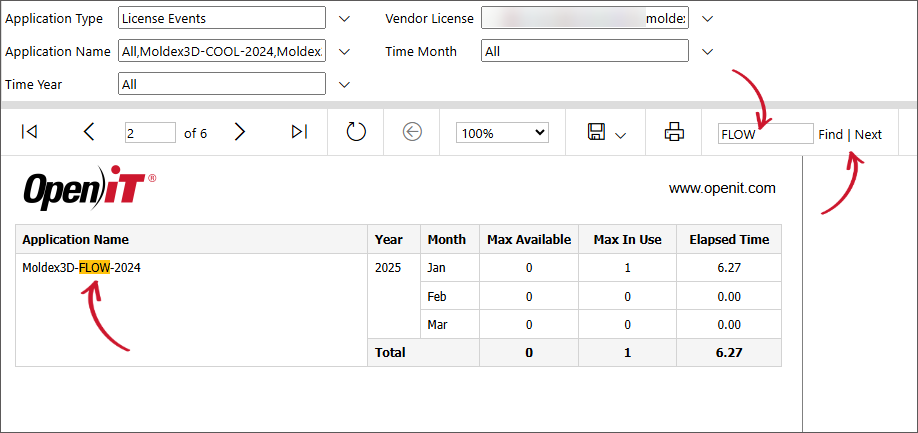Click Find link to search report
Image resolution: width=918 pixels, height=433 pixels.
pyautogui.click(x=830, y=134)
